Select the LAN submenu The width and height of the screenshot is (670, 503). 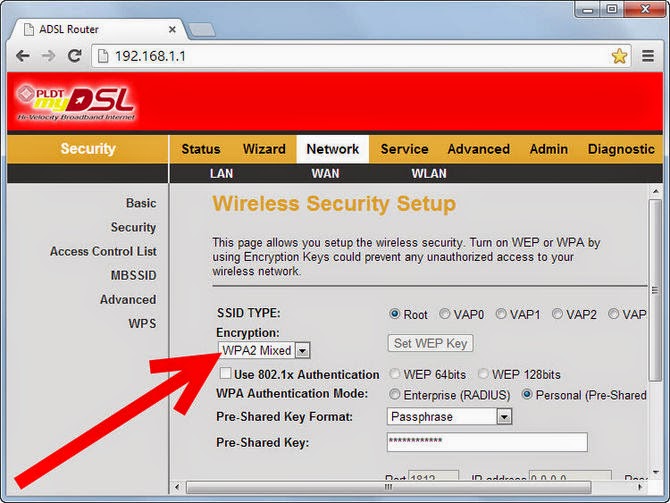(221, 174)
